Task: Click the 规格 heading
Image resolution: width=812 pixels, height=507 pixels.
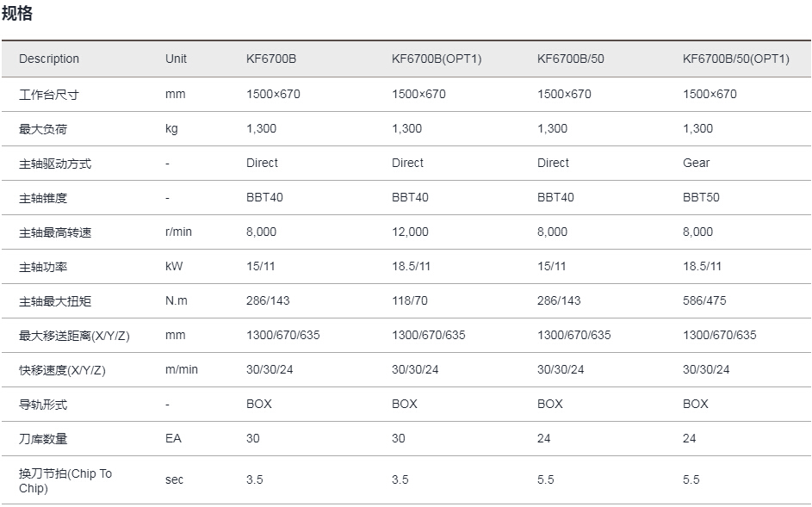Action: [x=17, y=13]
